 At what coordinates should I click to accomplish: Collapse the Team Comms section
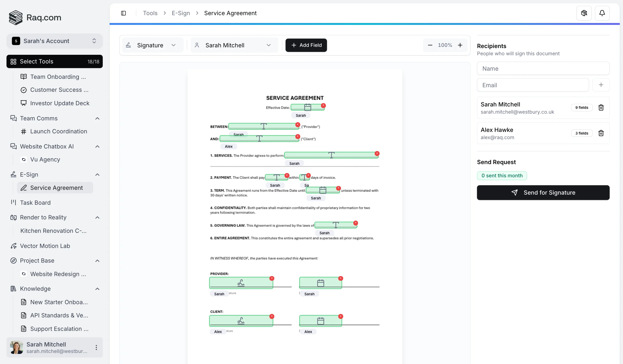[97, 118]
